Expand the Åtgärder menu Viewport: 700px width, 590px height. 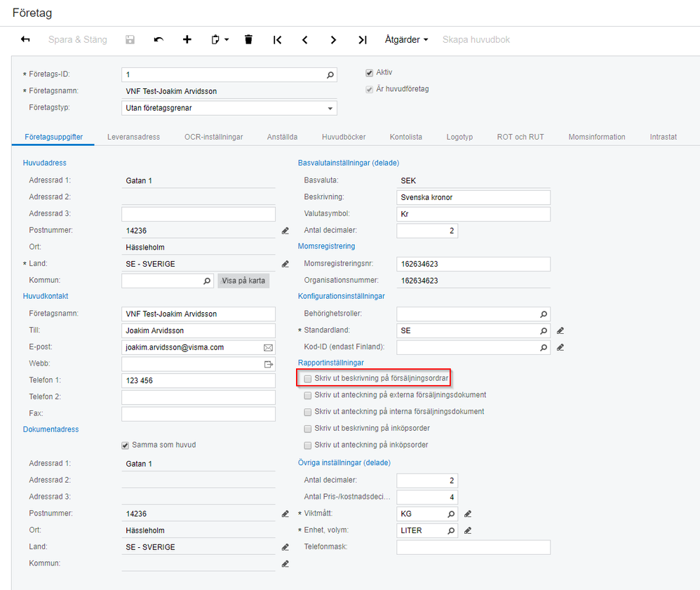coord(406,40)
